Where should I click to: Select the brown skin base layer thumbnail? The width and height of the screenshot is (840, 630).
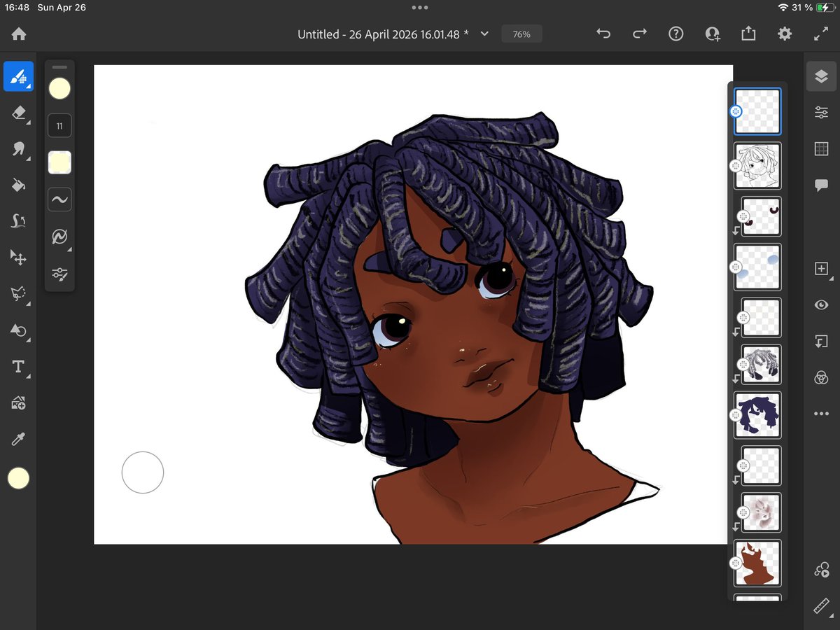tap(757, 563)
